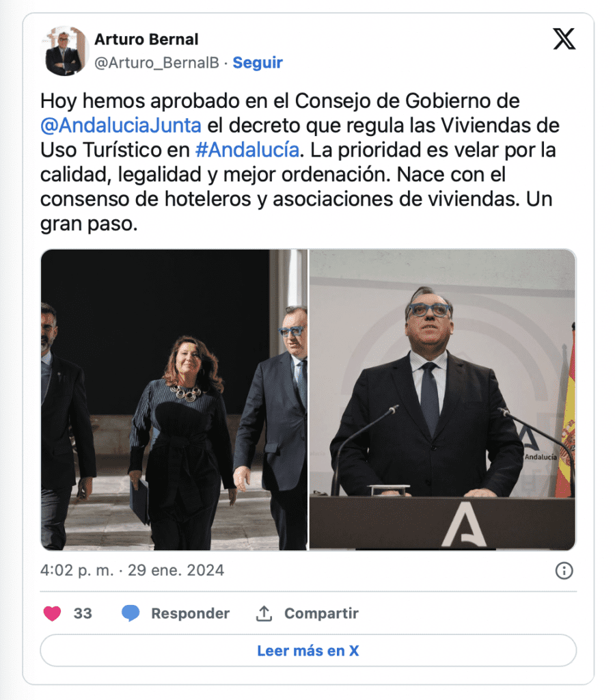The height and width of the screenshot is (700, 615).
Task: Click the blue reply speech bubble icon
Action: [x=131, y=613]
